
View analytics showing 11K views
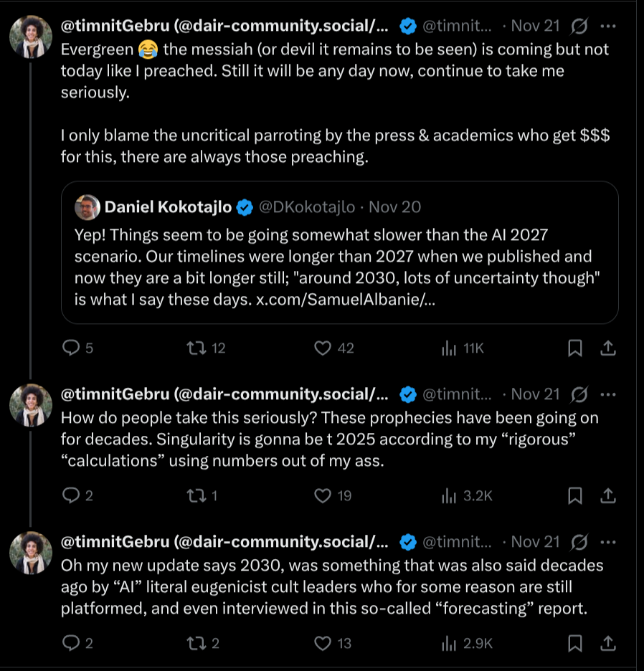450,348
